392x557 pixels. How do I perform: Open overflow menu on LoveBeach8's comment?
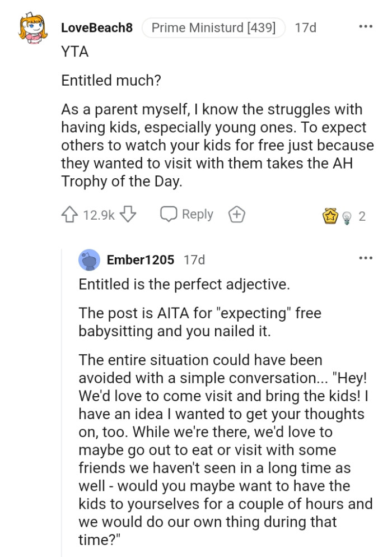366,26
